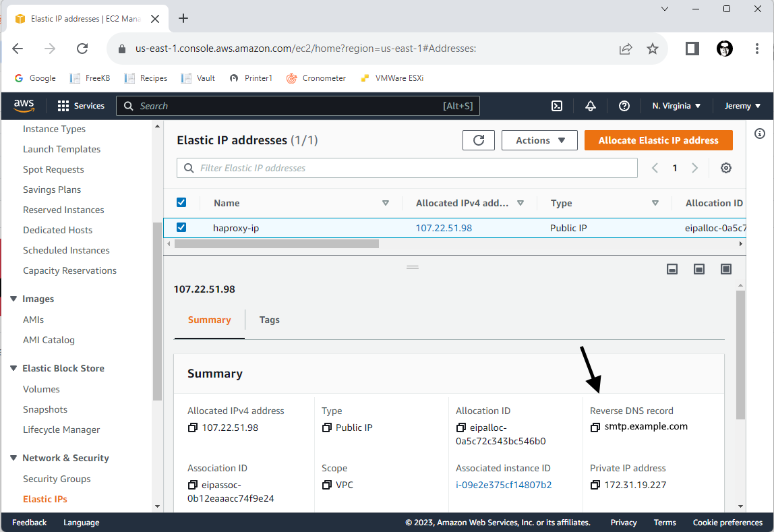Go to next page of results
774x532 pixels.
coord(694,168)
